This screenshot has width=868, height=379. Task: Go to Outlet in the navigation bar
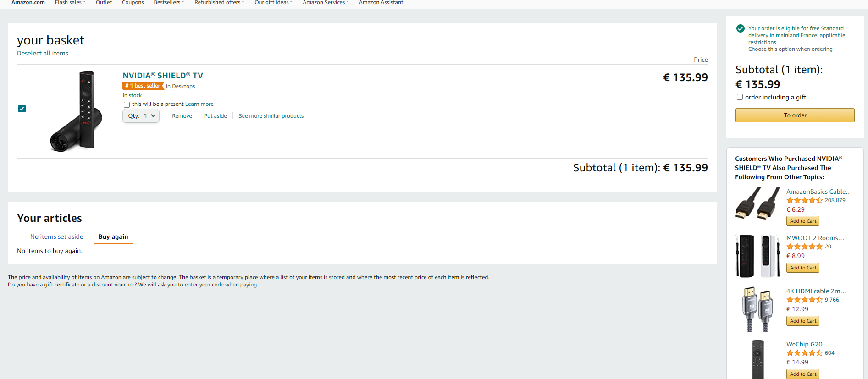[104, 3]
